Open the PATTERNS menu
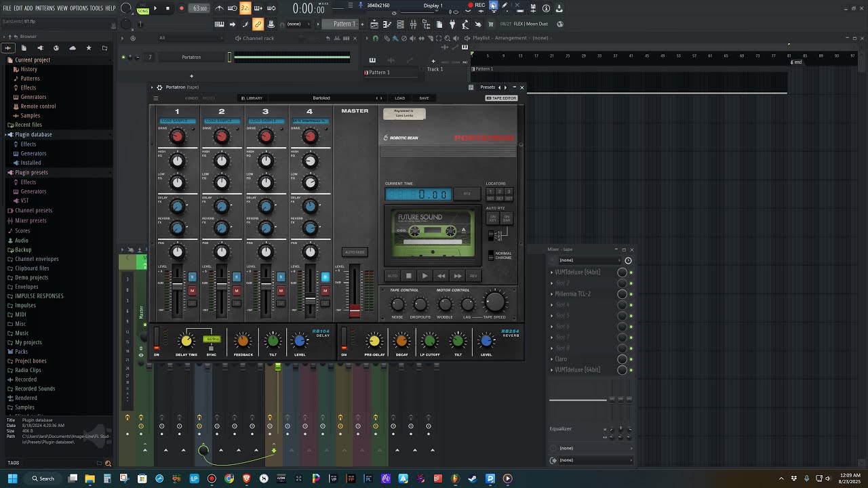The width and height of the screenshot is (868, 488). (x=45, y=8)
